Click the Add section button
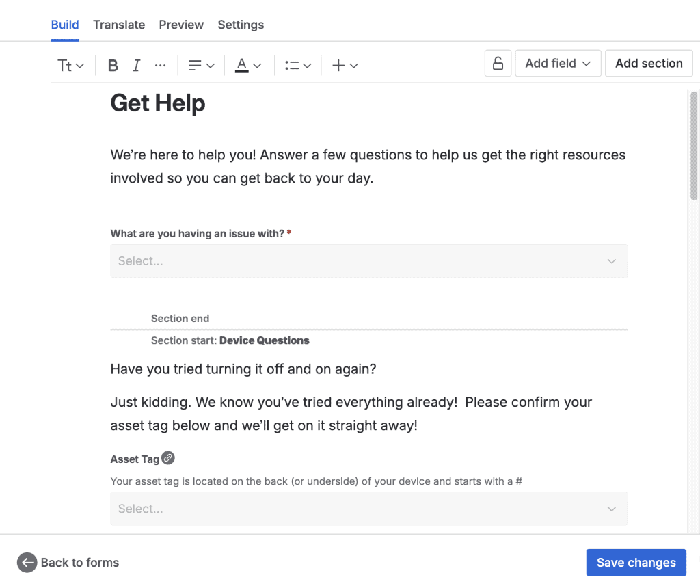The image size is (700, 588). click(649, 64)
